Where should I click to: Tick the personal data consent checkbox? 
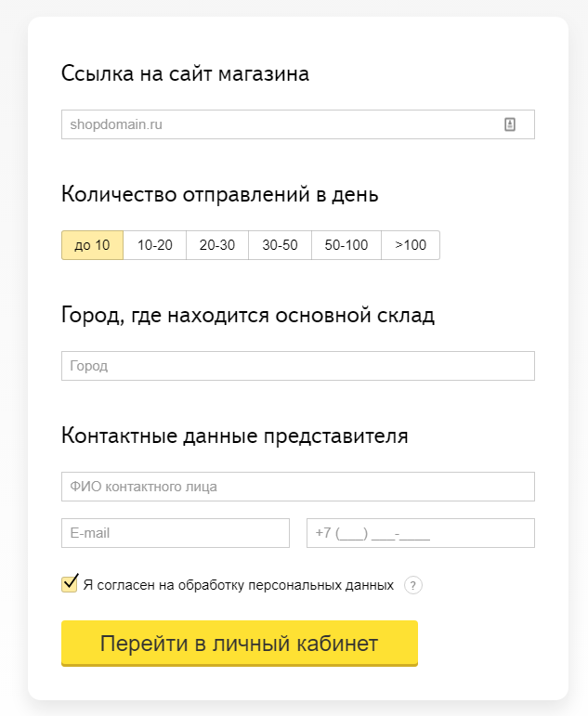(x=70, y=584)
